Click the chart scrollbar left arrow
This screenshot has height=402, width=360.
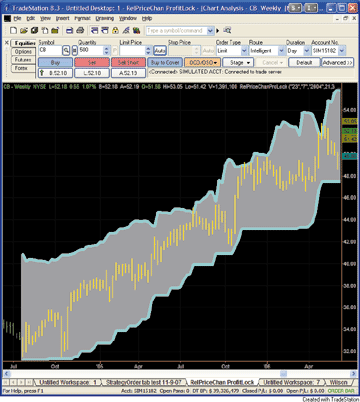tap(6, 374)
